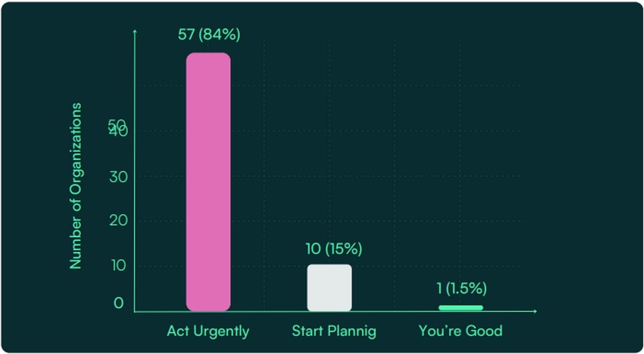Click the overlapping 50/40 tick label

(118, 128)
